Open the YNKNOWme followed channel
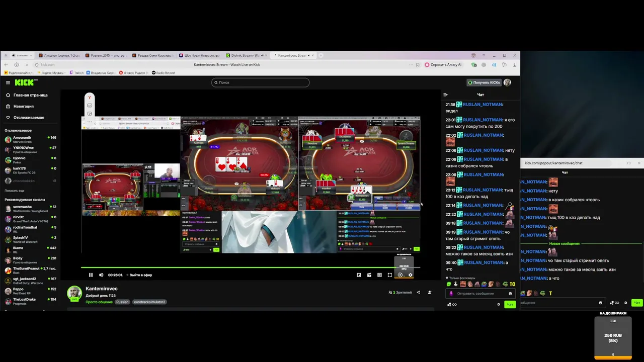Image resolution: width=644 pixels, height=362 pixels. coord(30,150)
